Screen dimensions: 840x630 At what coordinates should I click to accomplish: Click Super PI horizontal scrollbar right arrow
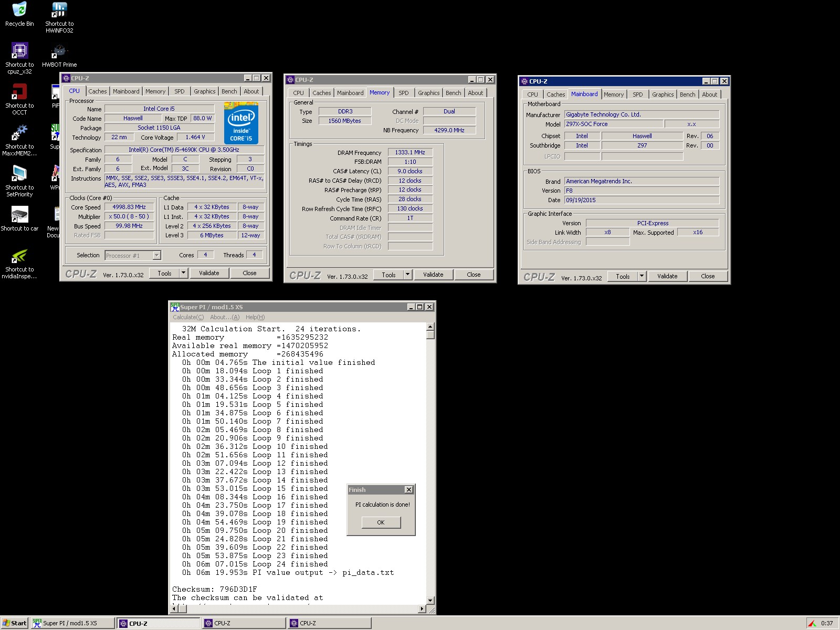[x=422, y=609]
